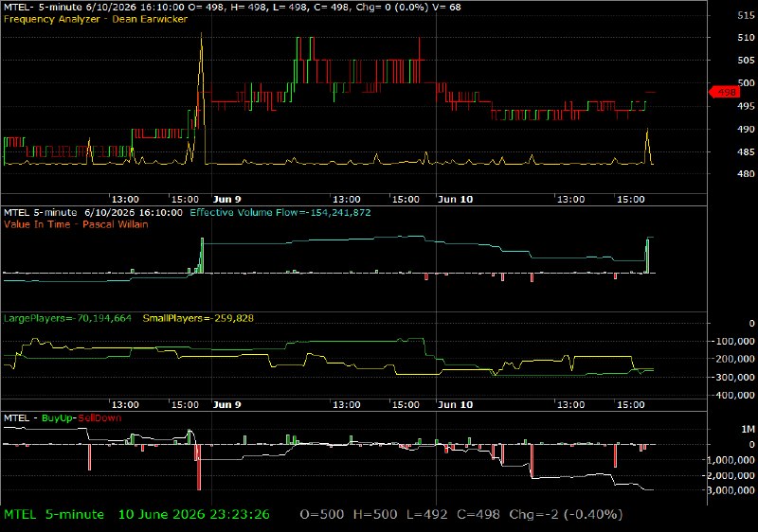Click the -400,000 axis label
The height and width of the screenshot is (532, 758).
click(x=733, y=395)
